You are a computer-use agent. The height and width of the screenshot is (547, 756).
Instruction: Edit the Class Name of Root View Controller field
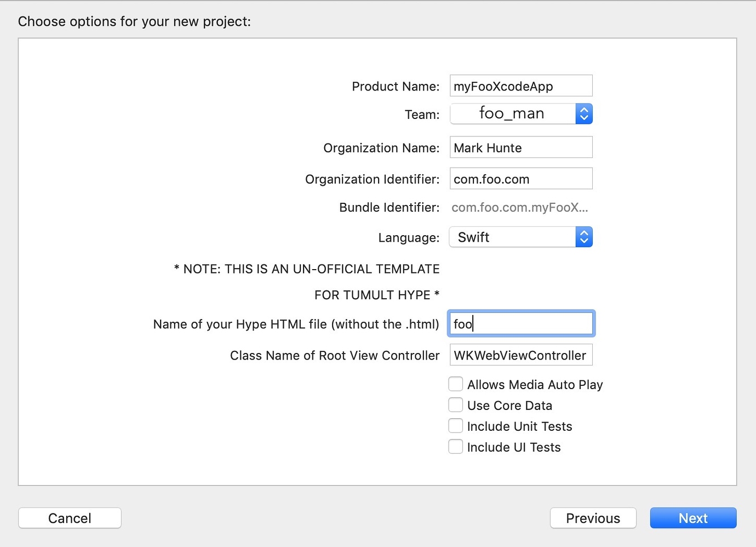[520, 355]
